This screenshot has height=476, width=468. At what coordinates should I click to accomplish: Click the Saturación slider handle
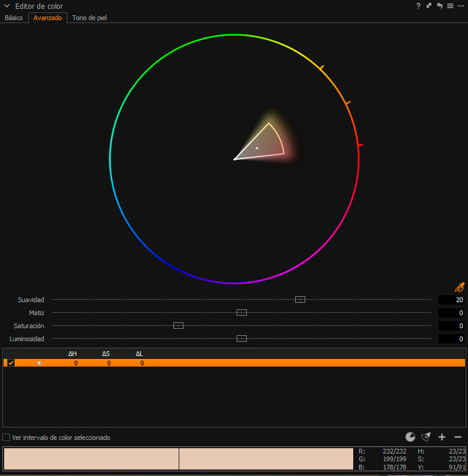click(x=178, y=326)
